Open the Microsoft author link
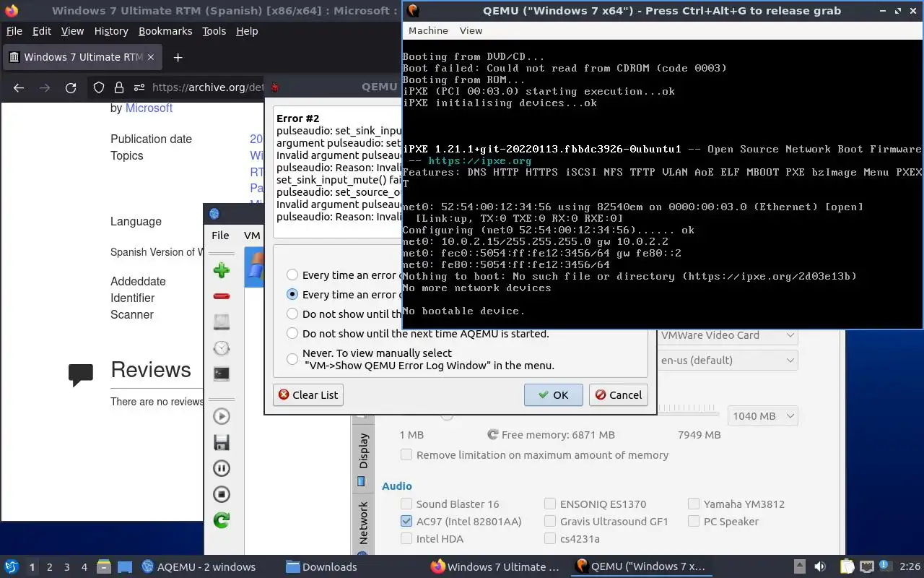This screenshot has height=578, width=924. [x=149, y=108]
